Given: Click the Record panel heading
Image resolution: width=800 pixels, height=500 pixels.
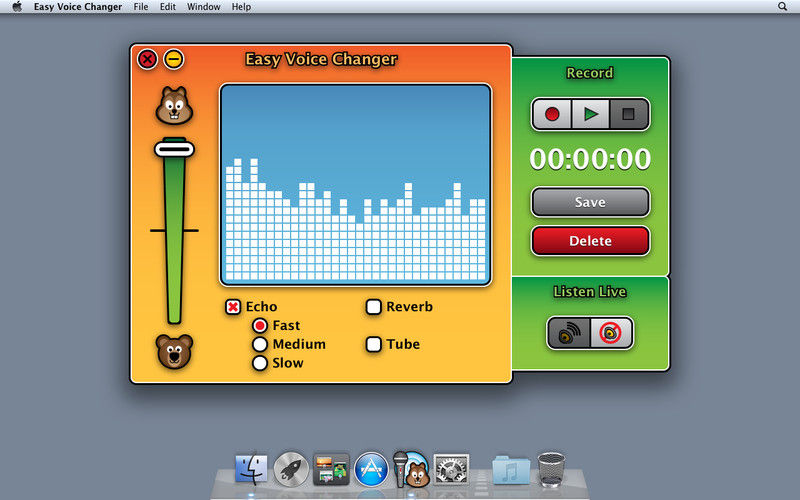Looking at the screenshot, I should (590, 73).
